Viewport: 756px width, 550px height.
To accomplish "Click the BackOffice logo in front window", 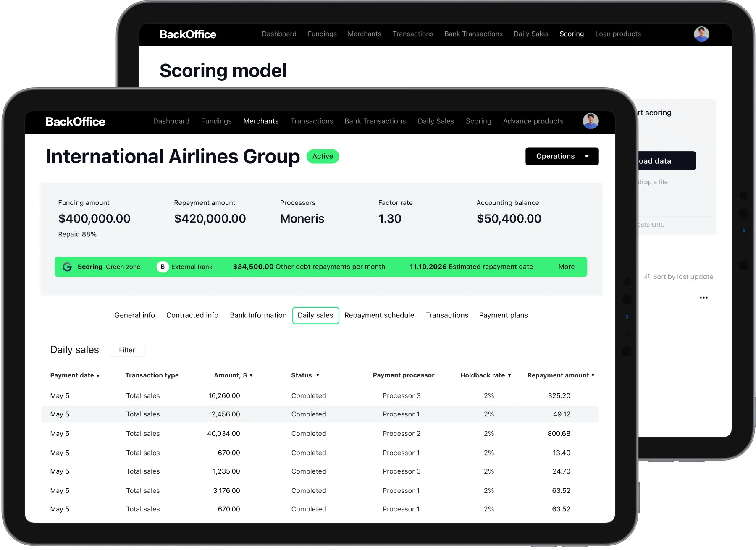I will click(x=75, y=122).
